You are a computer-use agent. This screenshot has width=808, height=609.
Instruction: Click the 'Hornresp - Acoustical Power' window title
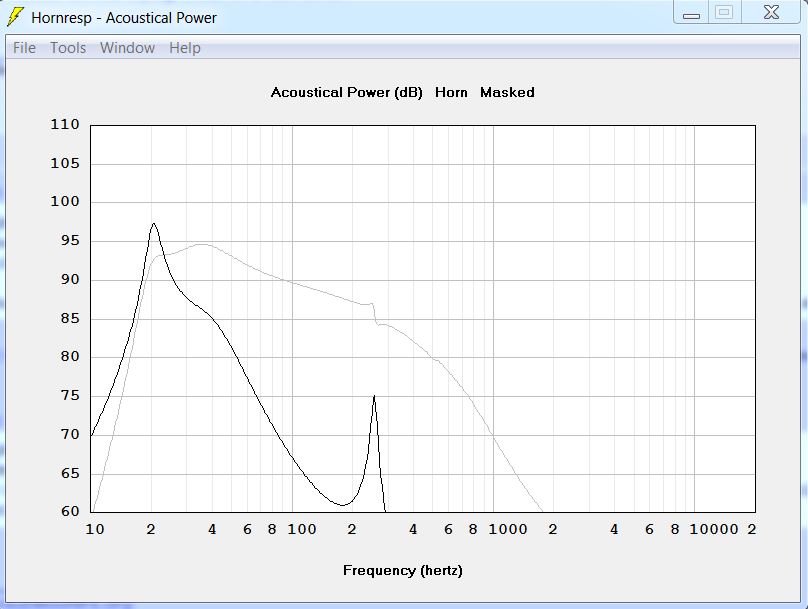click(124, 18)
